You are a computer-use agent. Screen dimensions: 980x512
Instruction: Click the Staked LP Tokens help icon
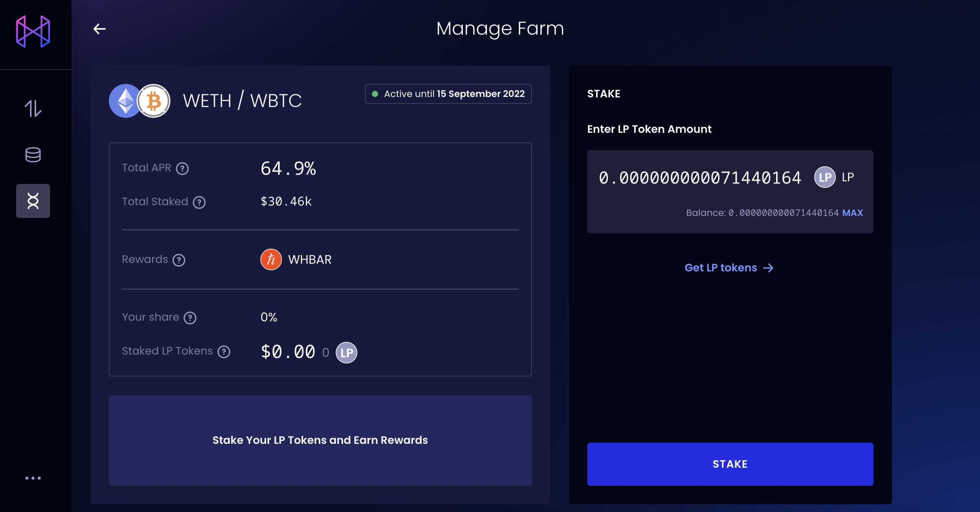(x=224, y=352)
